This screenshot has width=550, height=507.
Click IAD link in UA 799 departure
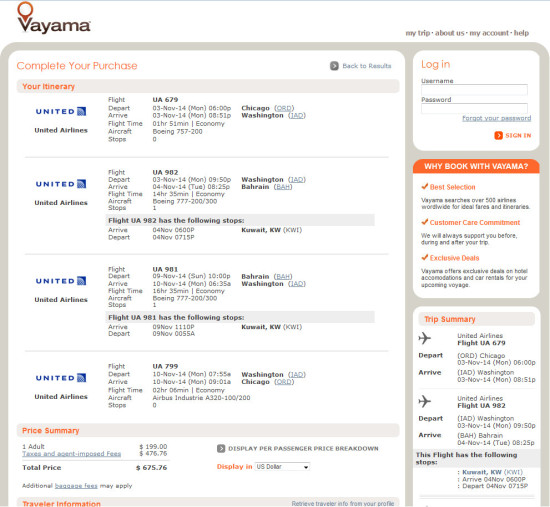(x=297, y=375)
